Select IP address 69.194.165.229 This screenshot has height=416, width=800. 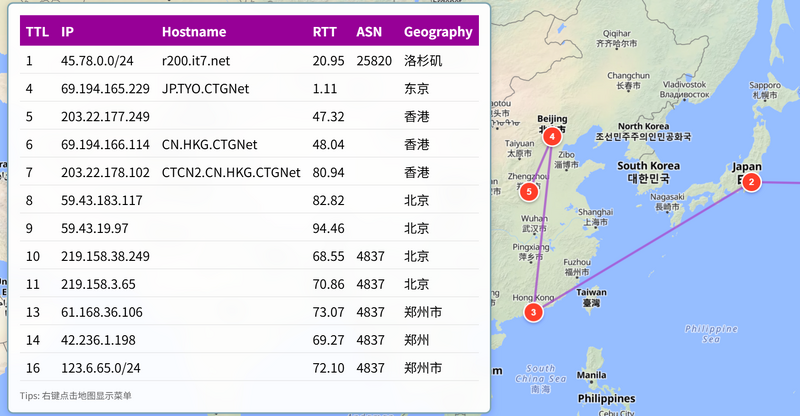(105, 89)
